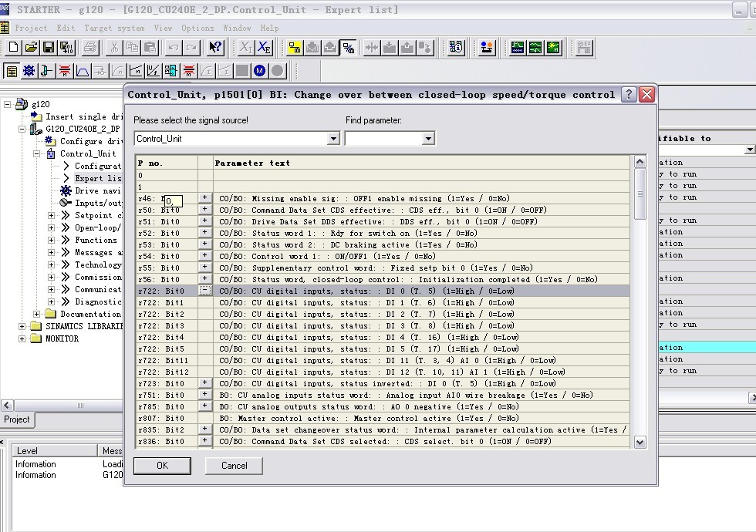Viewport: 756px width, 532px height.
Task: Select r52 Status word 1 row
Action: tap(383, 233)
